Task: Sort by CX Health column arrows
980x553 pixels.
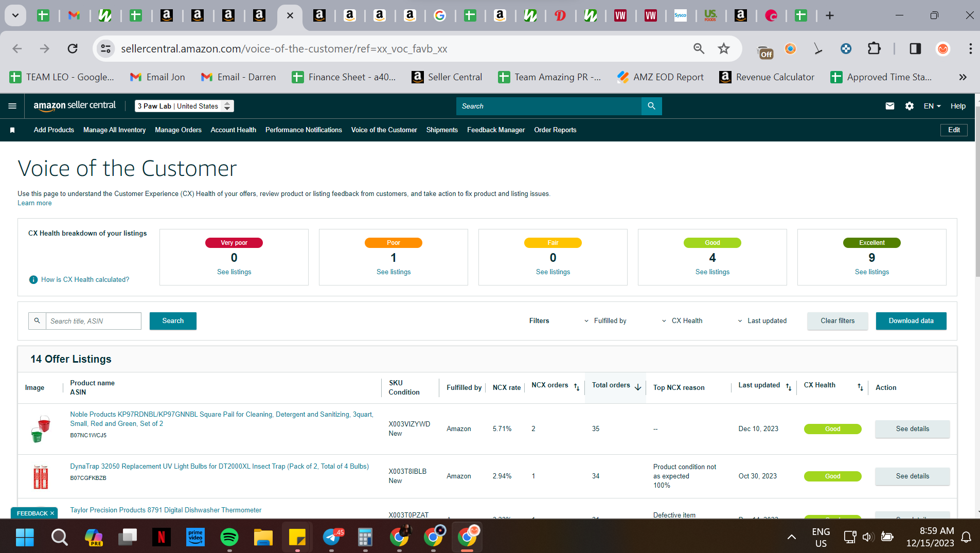Action: tap(860, 387)
